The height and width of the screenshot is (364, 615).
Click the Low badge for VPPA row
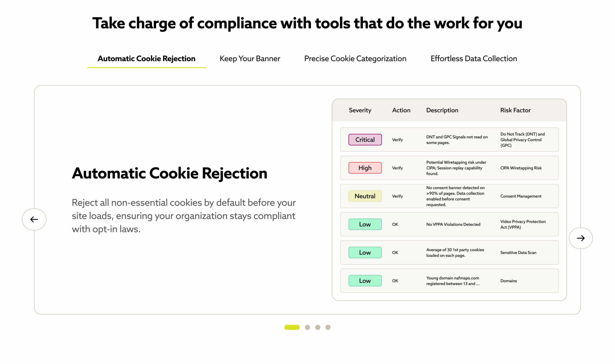[365, 224]
